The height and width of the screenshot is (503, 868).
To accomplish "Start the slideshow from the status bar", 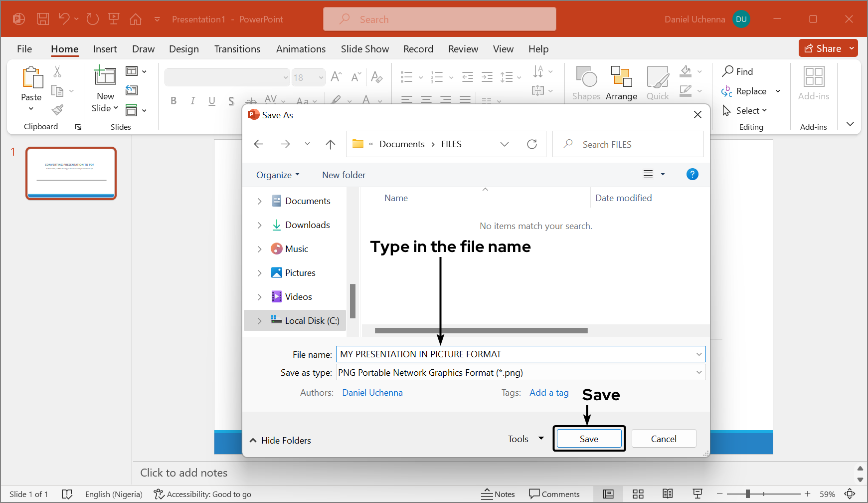I will (x=697, y=494).
